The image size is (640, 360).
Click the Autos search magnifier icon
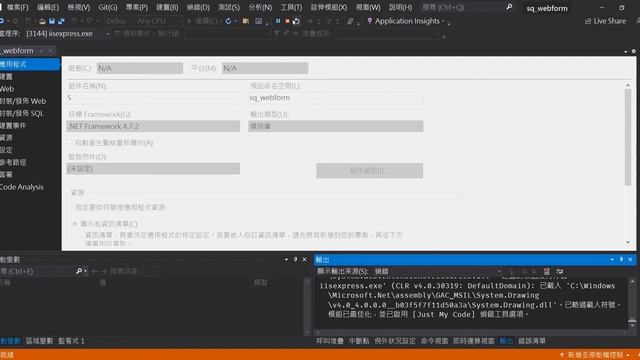(x=79, y=271)
